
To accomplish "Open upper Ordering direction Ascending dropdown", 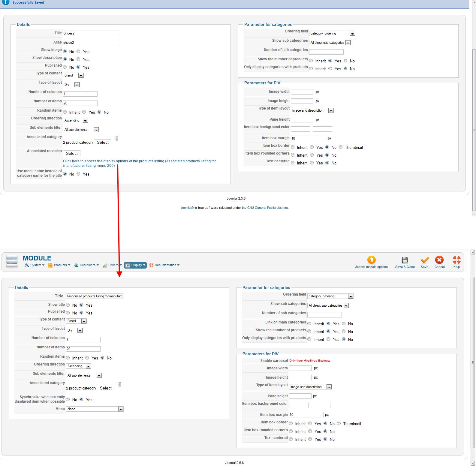I will point(76,120).
